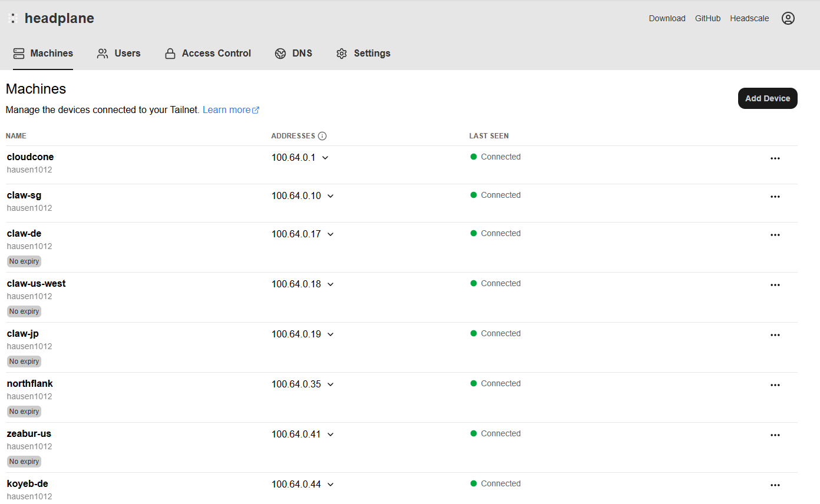Expand address list for 100.64.0.1

pyautogui.click(x=325, y=158)
